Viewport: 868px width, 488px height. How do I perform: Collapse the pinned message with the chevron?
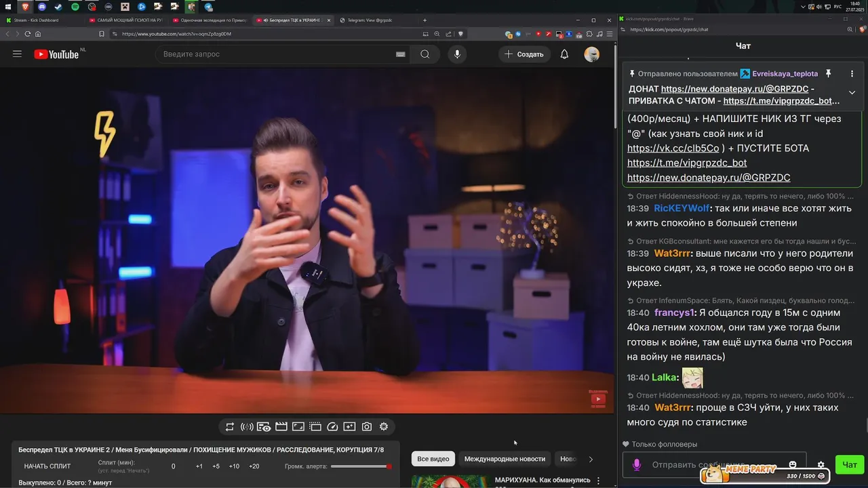coord(852,93)
